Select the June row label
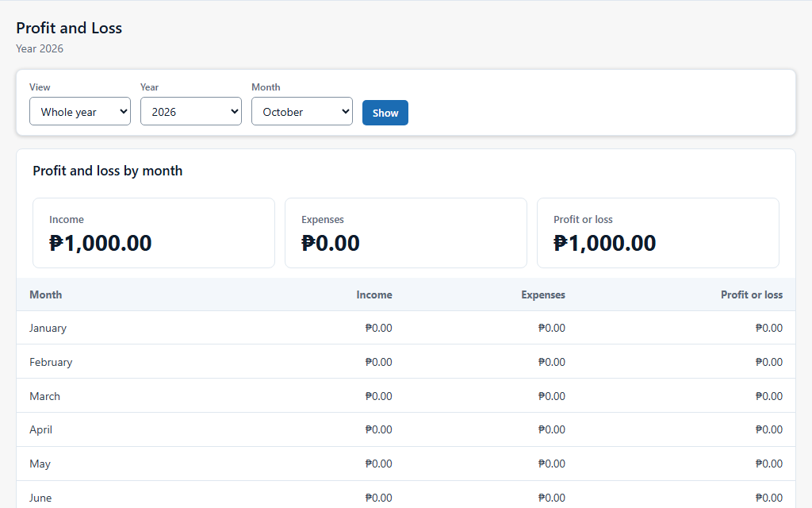 (40, 498)
